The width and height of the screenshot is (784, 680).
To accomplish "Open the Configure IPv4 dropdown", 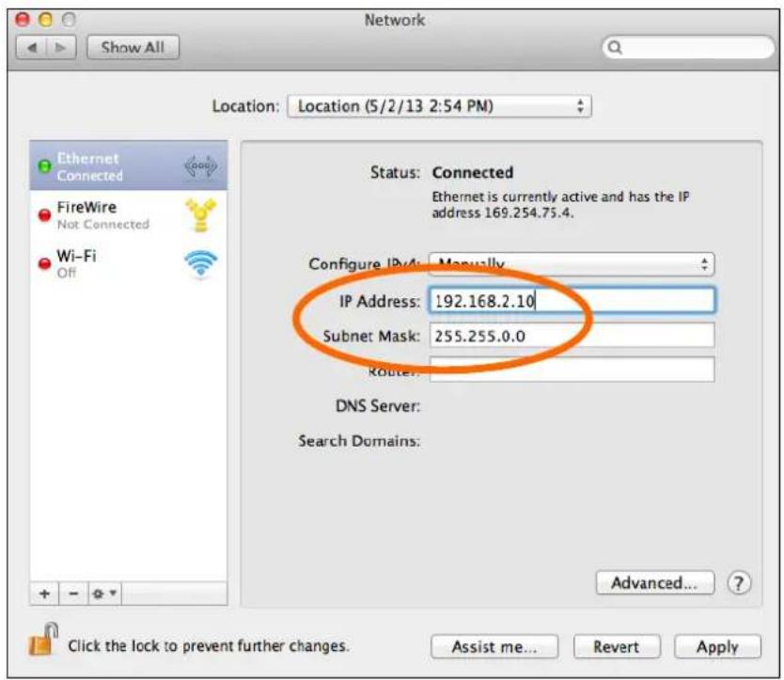I will (572, 263).
